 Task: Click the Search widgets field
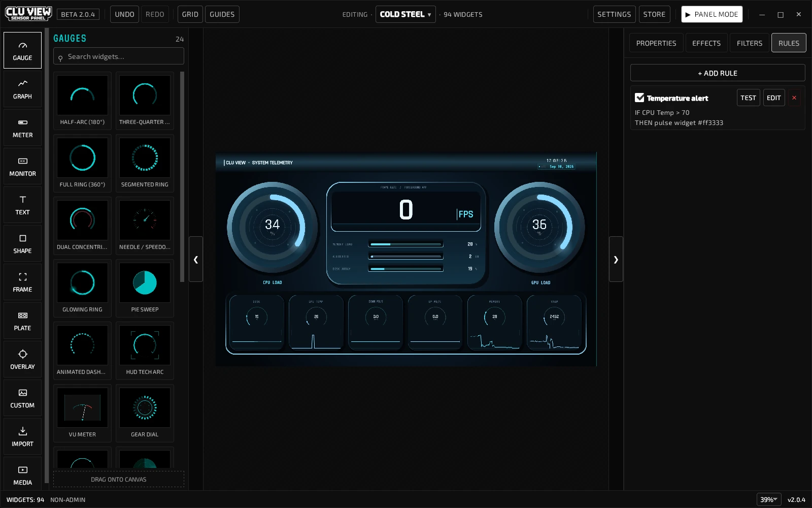tap(119, 56)
